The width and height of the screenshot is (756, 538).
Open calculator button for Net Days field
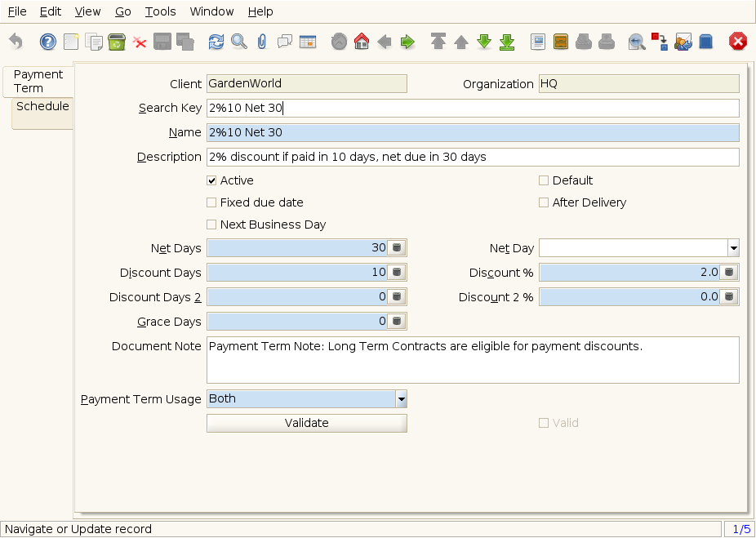398,248
